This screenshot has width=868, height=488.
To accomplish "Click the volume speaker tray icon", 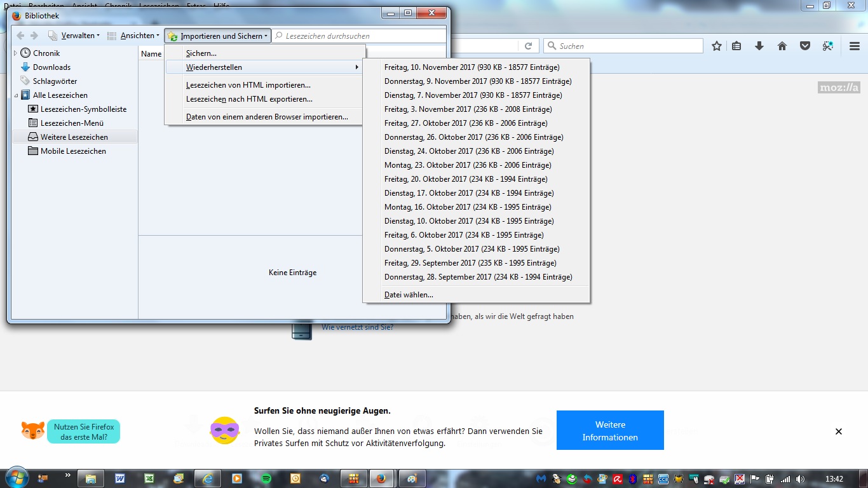I will tap(800, 478).
